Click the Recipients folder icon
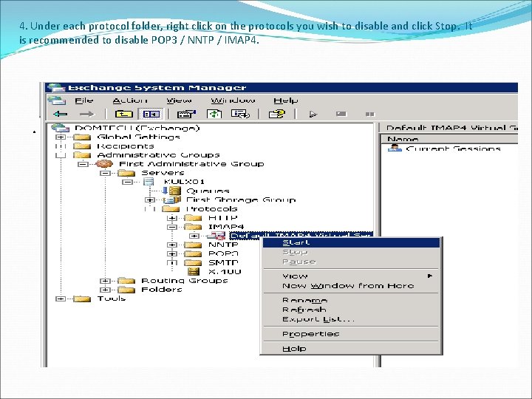Viewport: 532px width, 399px height. click(83, 146)
